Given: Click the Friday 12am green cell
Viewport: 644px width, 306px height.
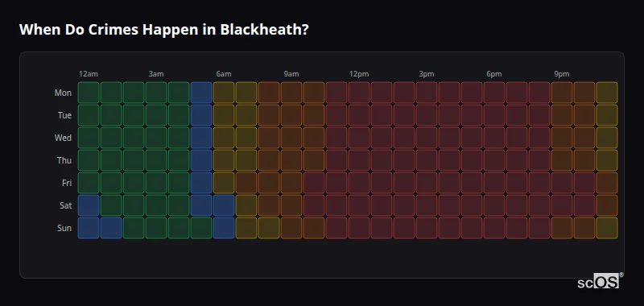Looking at the screenshot, I should coord(89,183).
